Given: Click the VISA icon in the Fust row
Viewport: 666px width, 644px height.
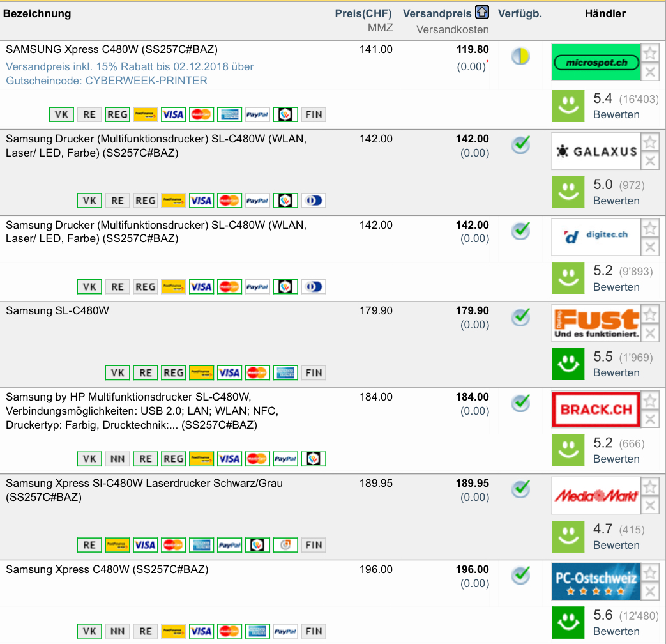Looking at the screenshot, I should pyautogui.click(x=229, y=372).
